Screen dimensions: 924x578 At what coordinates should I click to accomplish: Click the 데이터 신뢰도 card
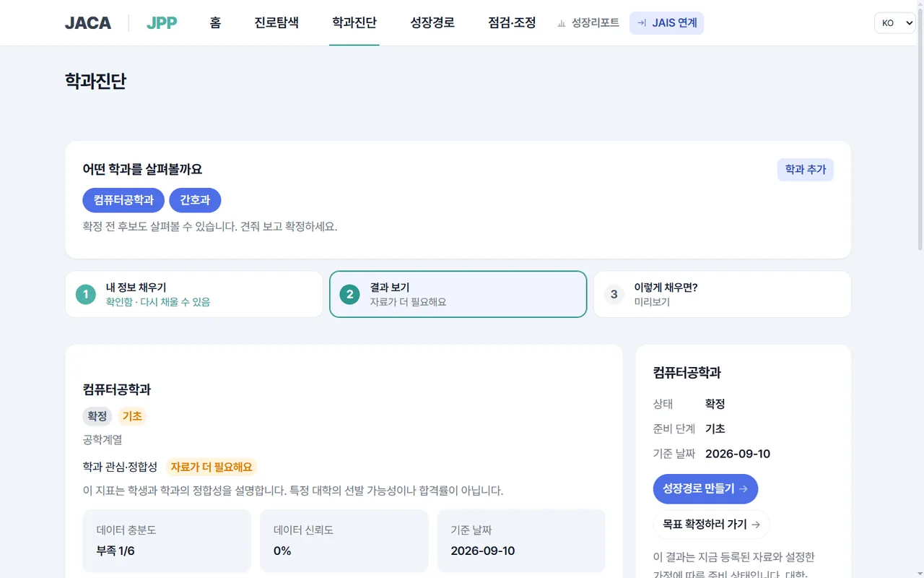click(344, 540)
